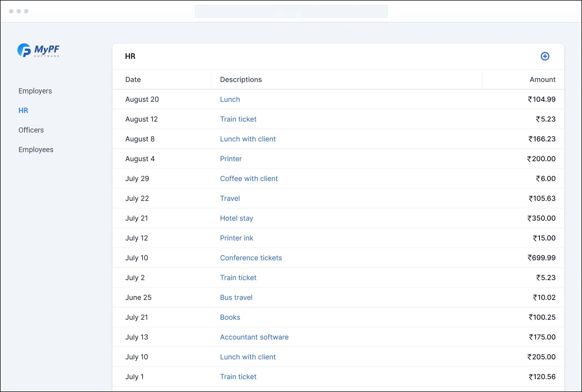Select the ₹200.00 amount
The image size is (582, 392).
click(541, 159)
